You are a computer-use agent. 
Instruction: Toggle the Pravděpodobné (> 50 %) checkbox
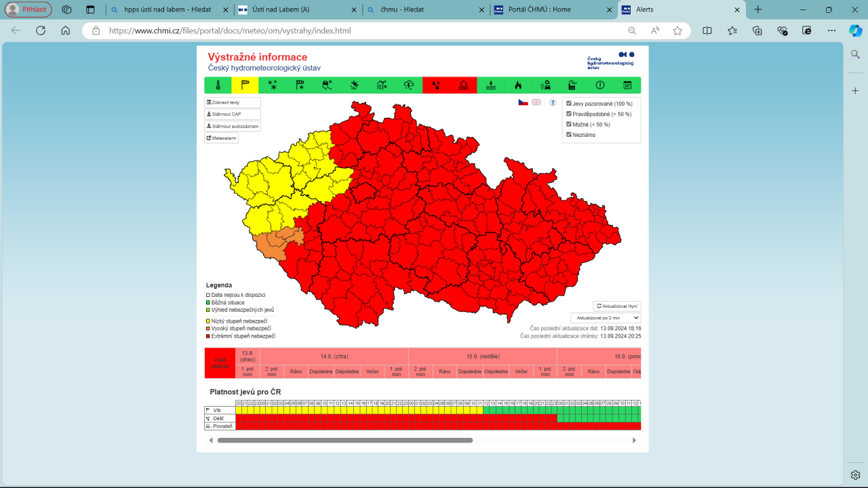[569, 114]
